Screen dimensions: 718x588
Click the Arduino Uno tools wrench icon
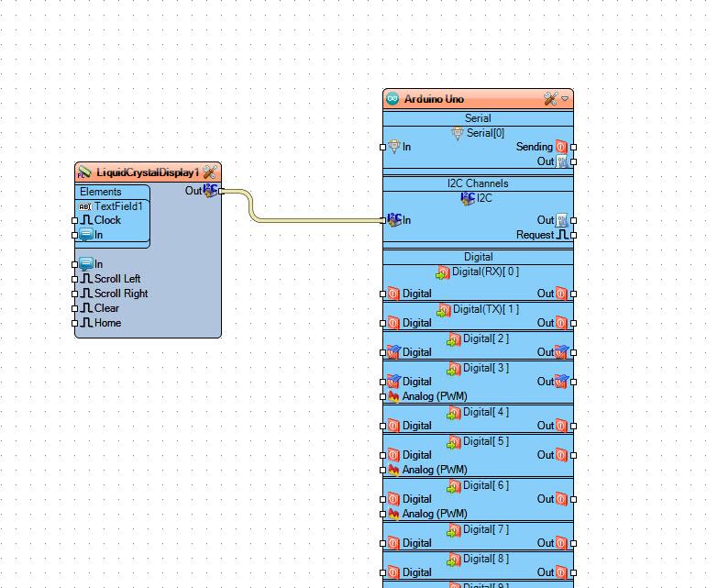[550, 99]
